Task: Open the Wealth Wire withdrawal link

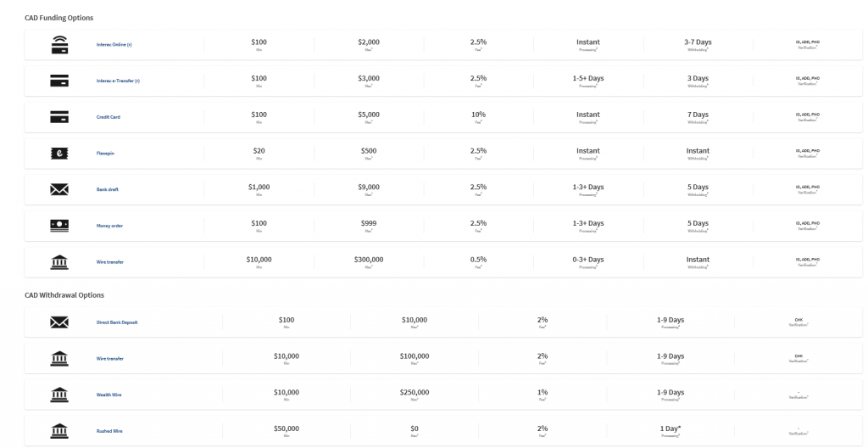Action: click(109, 395)
